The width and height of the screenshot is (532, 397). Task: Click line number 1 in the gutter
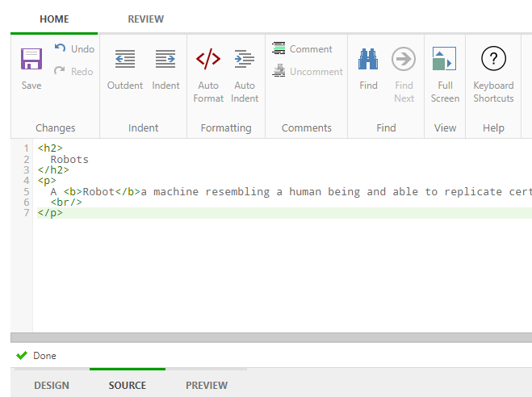pyautogui.click(x=27, y=148)
